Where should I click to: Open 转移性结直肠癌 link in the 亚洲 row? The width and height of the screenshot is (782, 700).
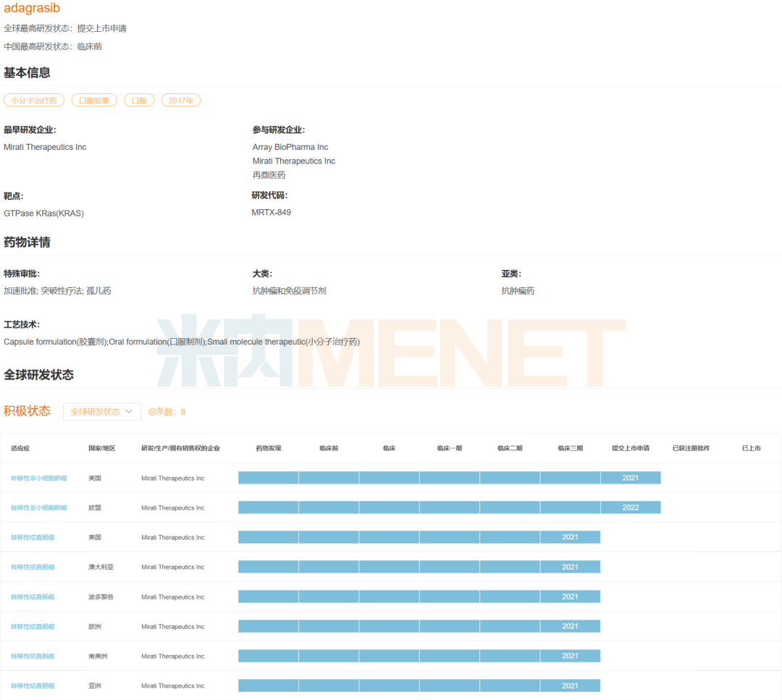pos(33,686)
